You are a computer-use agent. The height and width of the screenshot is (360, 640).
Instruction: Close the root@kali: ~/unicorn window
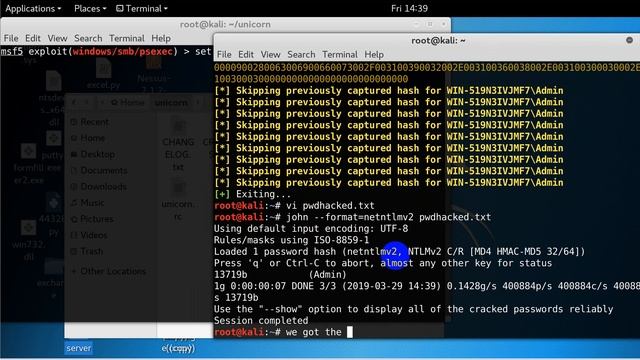[443, 24]
